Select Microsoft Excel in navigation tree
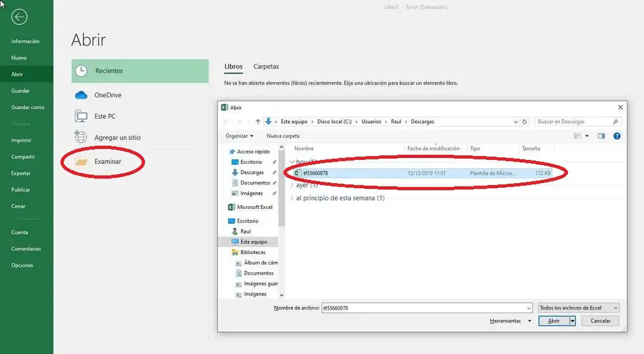 250,207
